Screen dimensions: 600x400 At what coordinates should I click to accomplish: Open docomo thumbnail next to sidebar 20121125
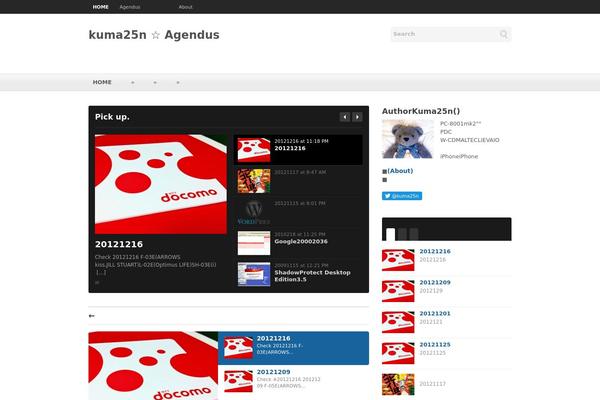coord(398,353)
